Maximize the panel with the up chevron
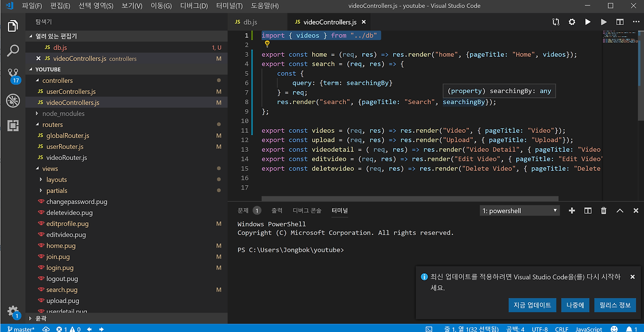The height and width of the screenshot is (332, 644). [x=620, y=211]
